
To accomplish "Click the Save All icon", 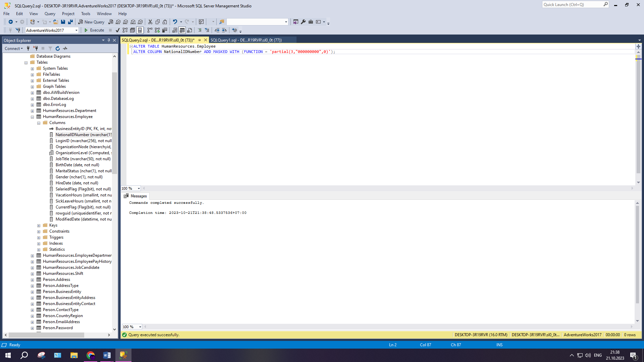I will pyautogui.click(x=70, y=22).
